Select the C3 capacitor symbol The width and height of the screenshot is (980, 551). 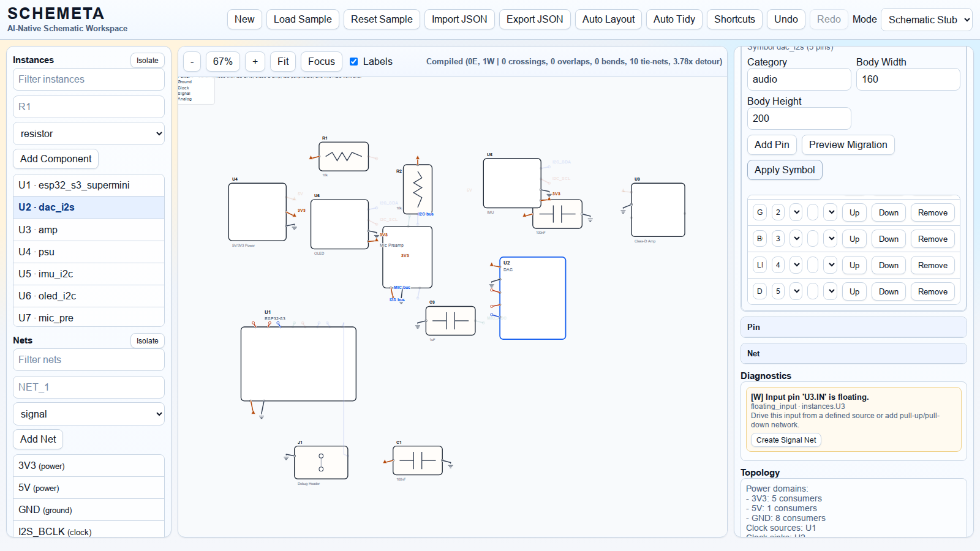[450, 321]
